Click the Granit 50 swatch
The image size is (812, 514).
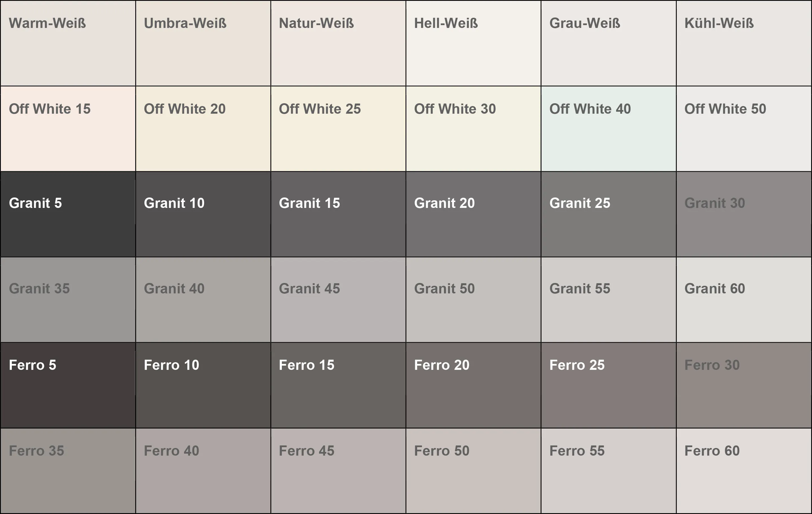[474, 300]
